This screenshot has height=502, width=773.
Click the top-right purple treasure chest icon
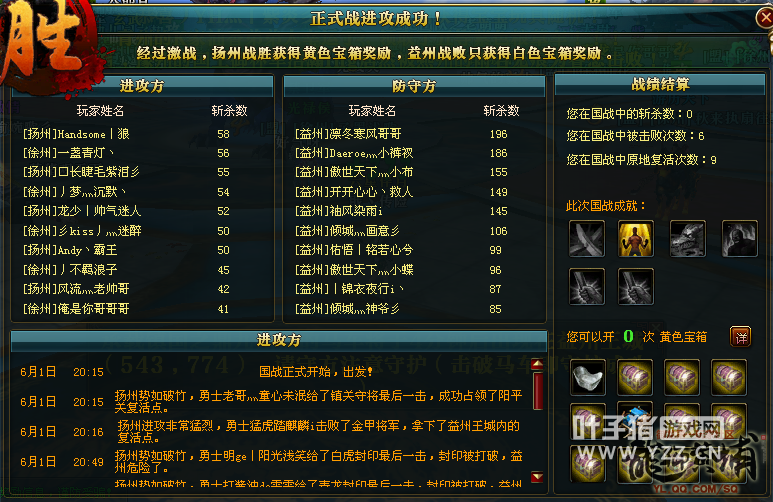(729, 378)
